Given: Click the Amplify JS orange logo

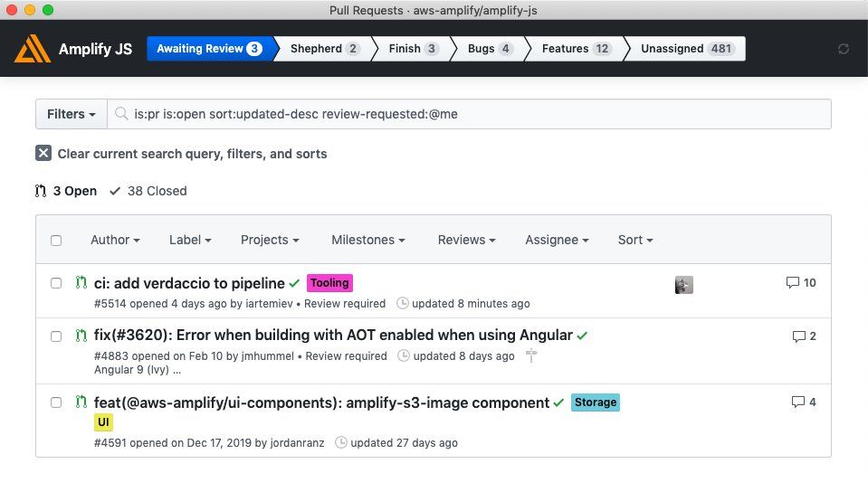Looking at the screenshot, I should point(32,49).
